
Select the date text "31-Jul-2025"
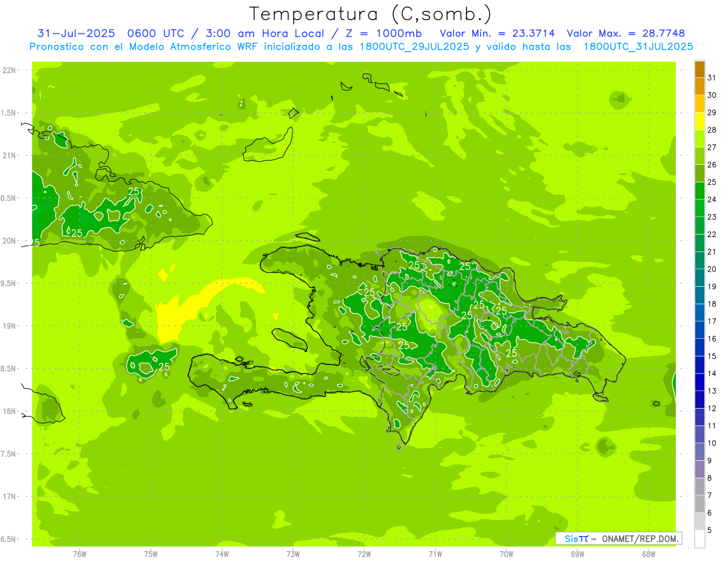[x=76, y=33]
